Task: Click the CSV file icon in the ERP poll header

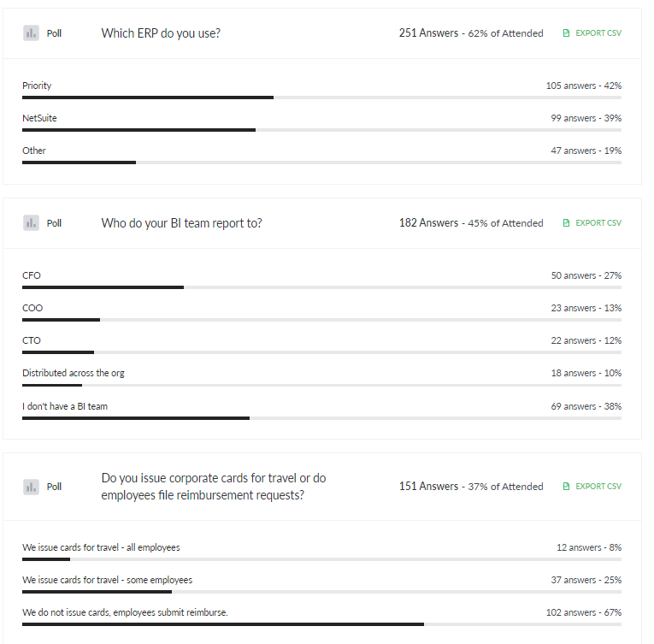Action: (566, 33)
